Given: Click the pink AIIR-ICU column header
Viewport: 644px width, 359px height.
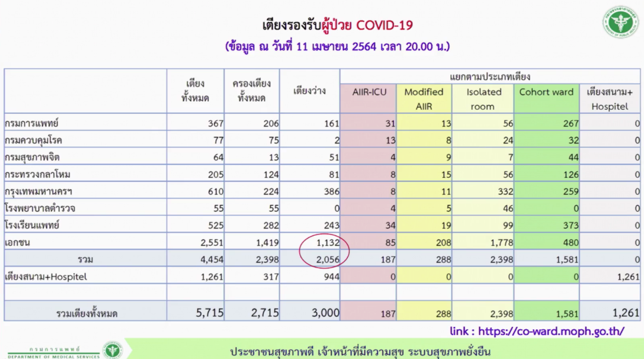Looking at the screenshot, I should click(369, 93).
